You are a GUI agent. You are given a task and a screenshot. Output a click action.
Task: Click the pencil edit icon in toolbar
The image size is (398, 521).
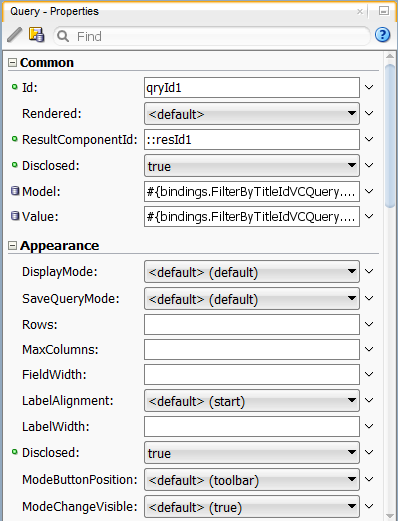coord(14,35)
